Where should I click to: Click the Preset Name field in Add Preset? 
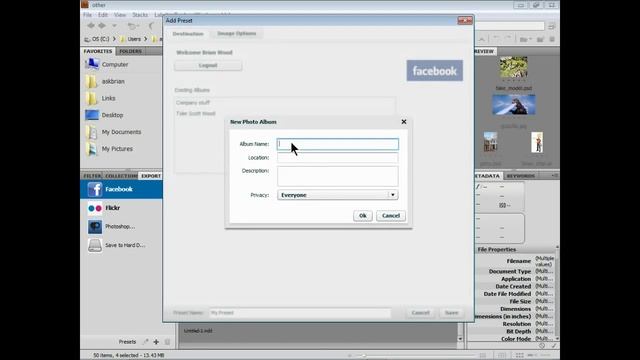[x=300, y=313]
